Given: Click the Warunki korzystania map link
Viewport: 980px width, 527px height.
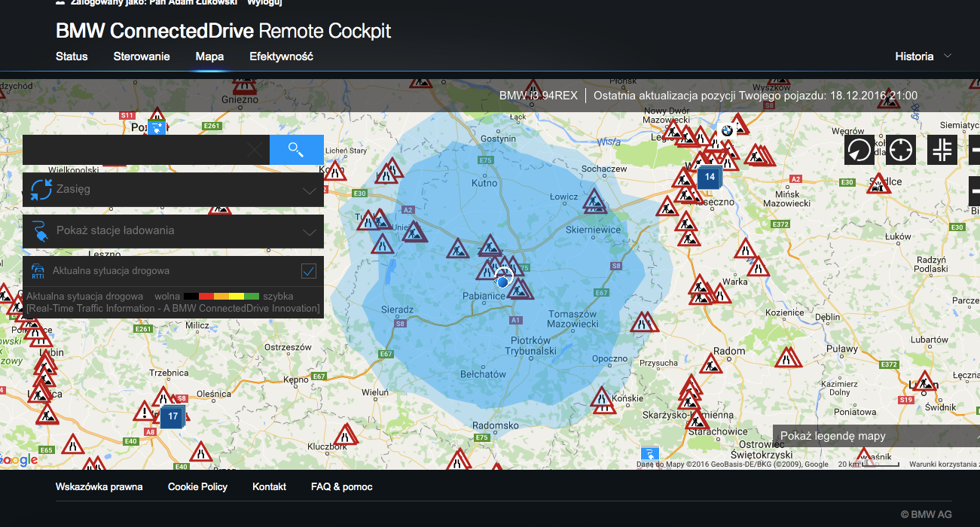Looking at the screenshot, I should tap(945, 465).
